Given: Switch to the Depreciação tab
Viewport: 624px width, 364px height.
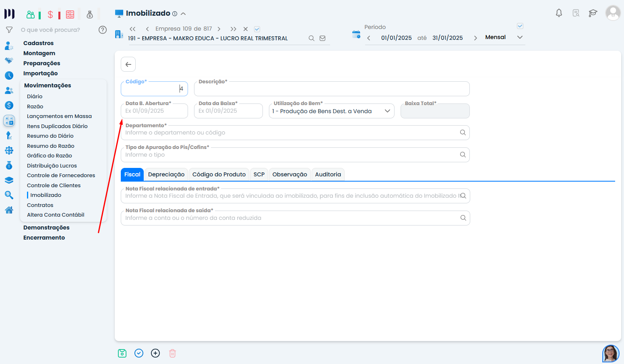Looking at the screenshot, I should point(166,174).
